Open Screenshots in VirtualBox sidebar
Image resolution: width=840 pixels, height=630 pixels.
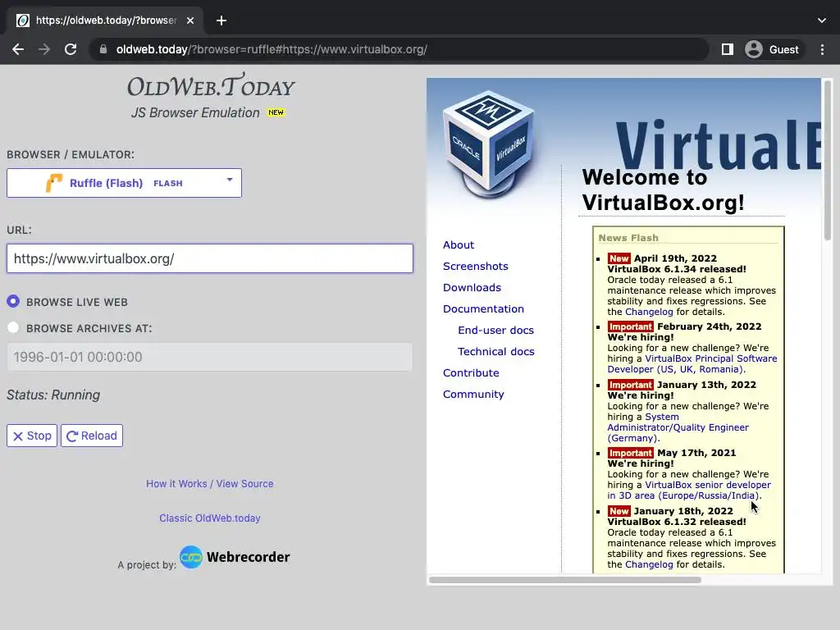[476, 267]
